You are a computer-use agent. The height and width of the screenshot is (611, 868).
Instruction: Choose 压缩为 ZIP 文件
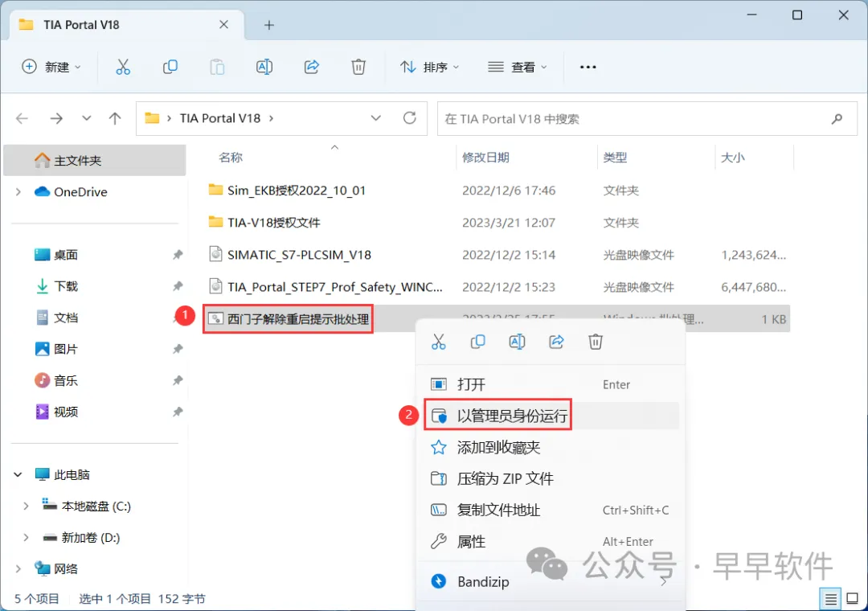[x=551, y=478]
